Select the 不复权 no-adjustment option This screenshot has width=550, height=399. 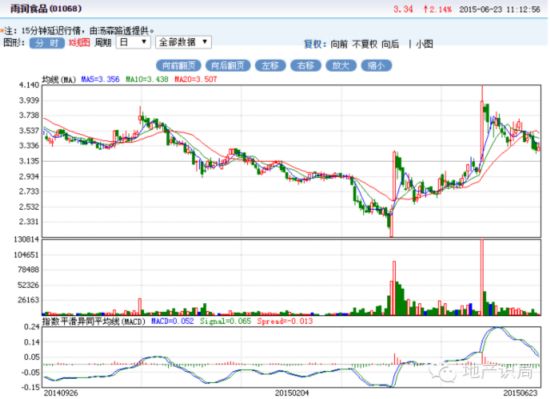point(364,44)
